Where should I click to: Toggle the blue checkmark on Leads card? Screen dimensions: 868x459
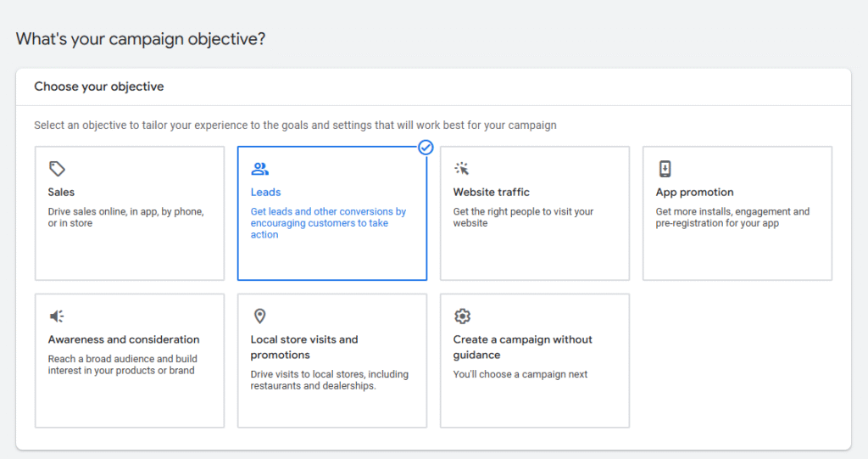tap(426, 148)
